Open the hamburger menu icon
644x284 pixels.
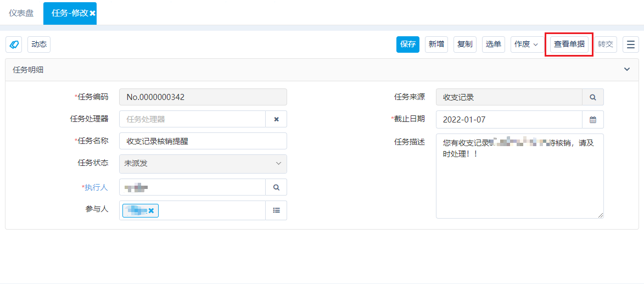[x=631, y=44]
